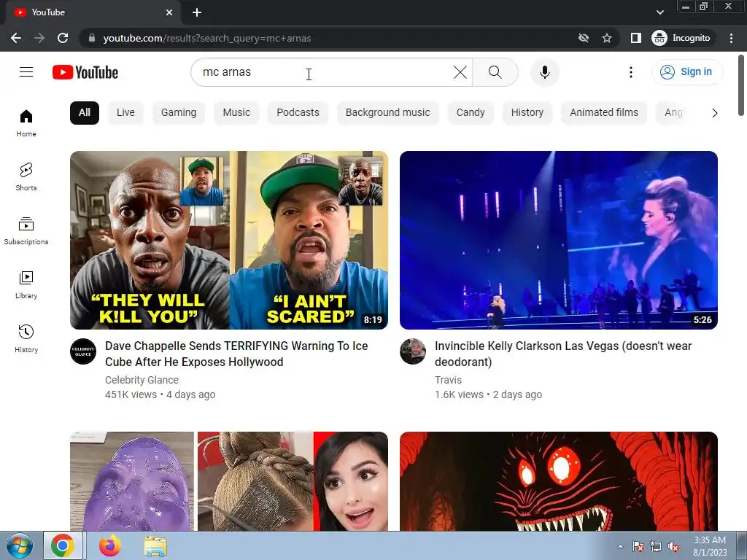Select the Gaming filter chip
747x560 pixels.
pyautogui.click(x=179, y=113)
